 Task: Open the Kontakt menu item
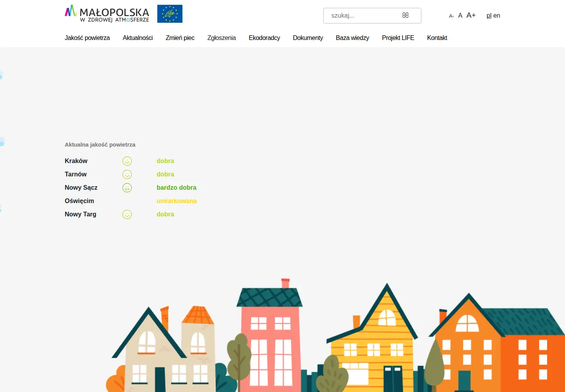click(437, 38)
